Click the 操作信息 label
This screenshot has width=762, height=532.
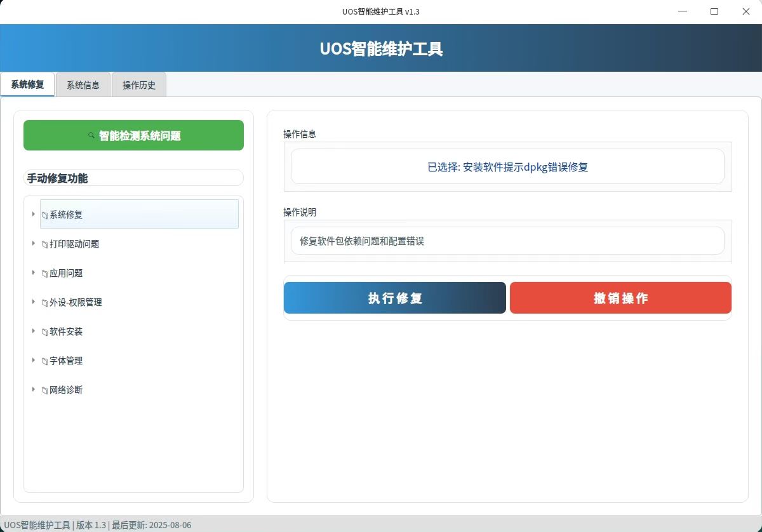click(x=300, y=134)
